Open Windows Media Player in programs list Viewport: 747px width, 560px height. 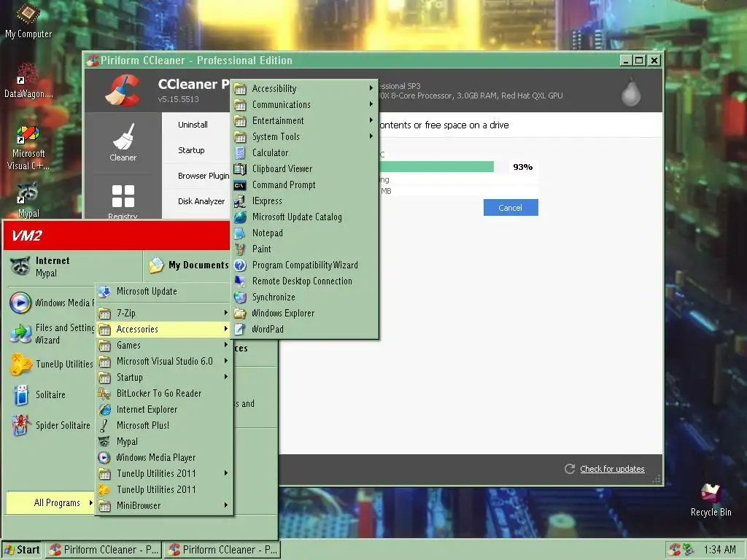(163, 458)
